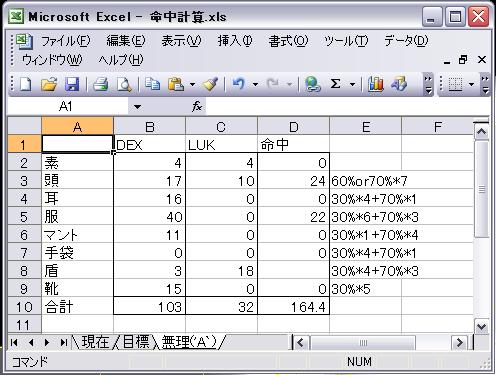Open the ファイル(F) menu
Viewport: 496px width, 375px height.
point(65,41)
